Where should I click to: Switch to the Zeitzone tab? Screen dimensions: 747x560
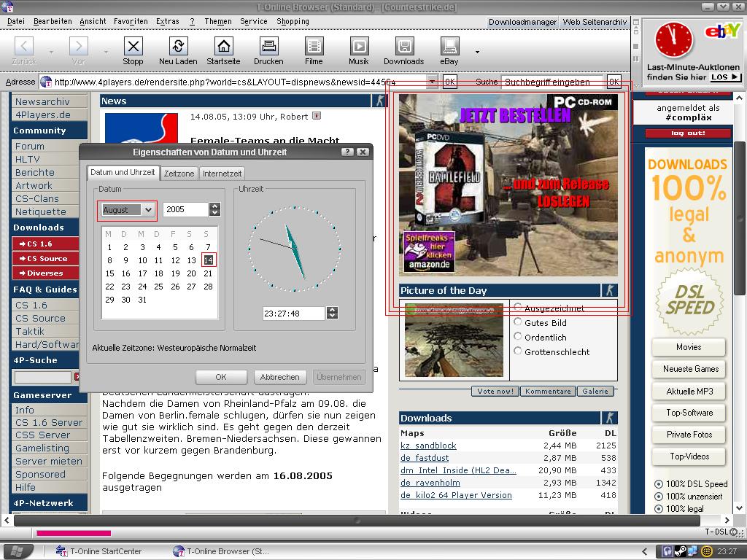click(179, 174)
